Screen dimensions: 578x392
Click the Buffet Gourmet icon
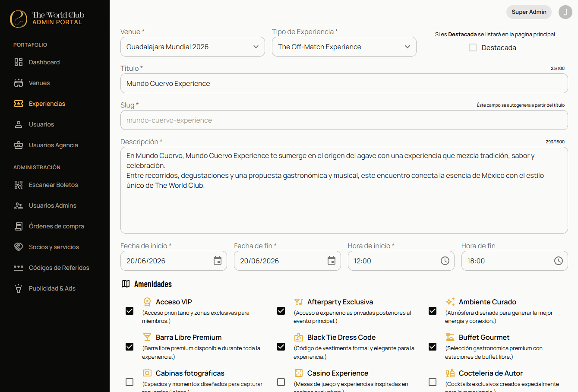tap(450, 337)
